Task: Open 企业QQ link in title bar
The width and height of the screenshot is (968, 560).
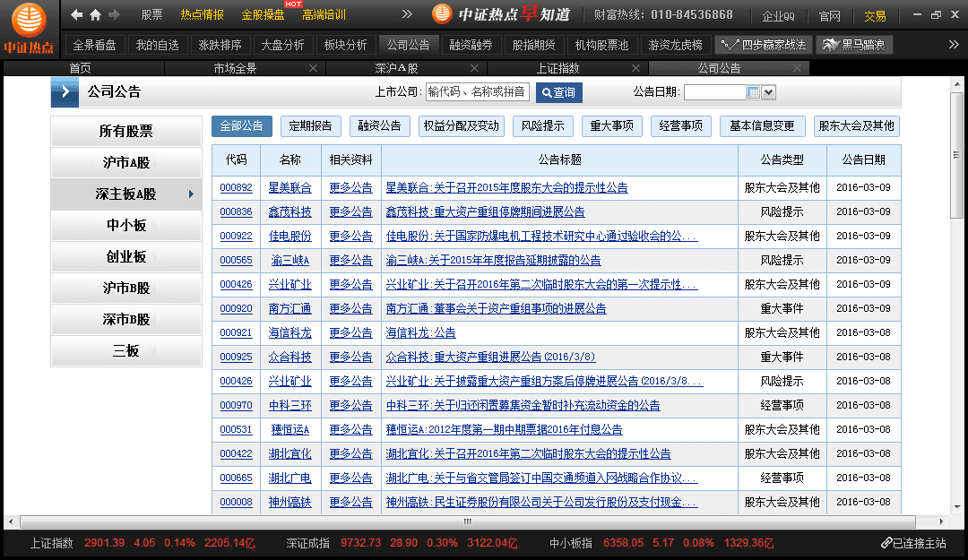Action: tap(779, 16)
